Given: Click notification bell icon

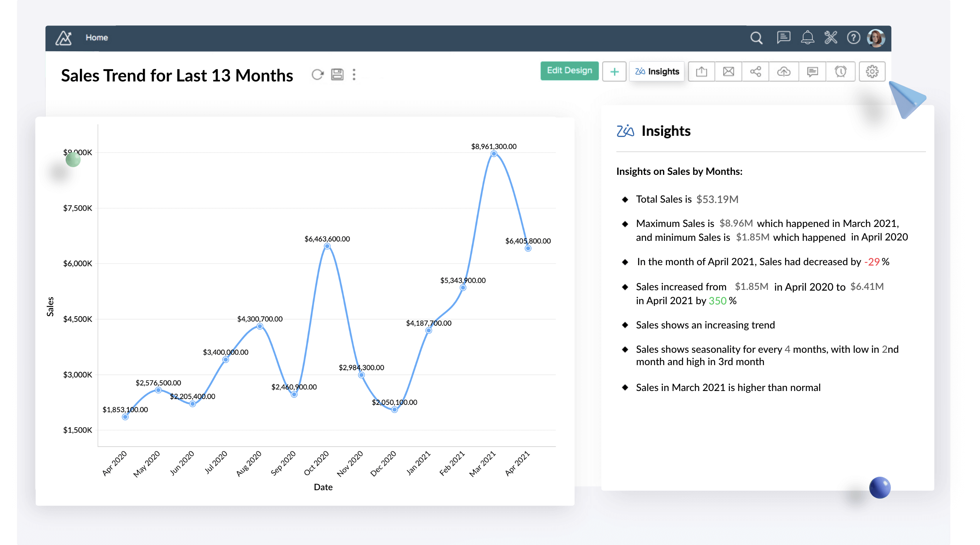Looking at the screenshot, I should click(x=806, y=37).
